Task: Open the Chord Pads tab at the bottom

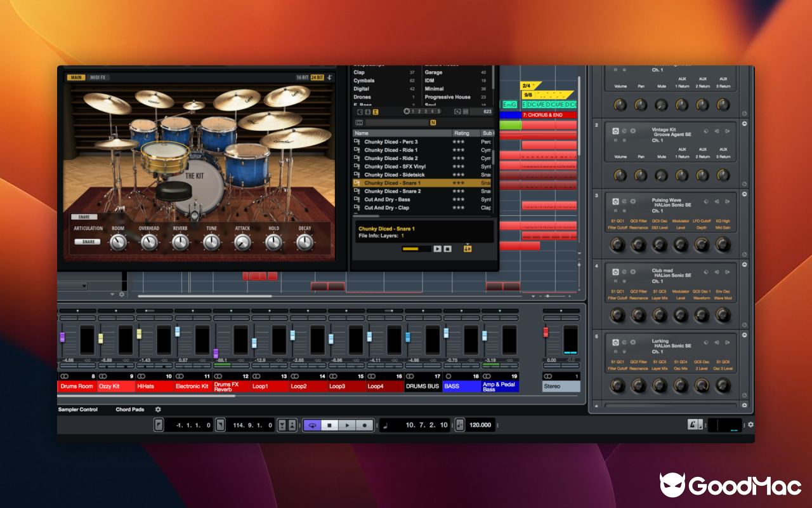Action: click(131, 410)
